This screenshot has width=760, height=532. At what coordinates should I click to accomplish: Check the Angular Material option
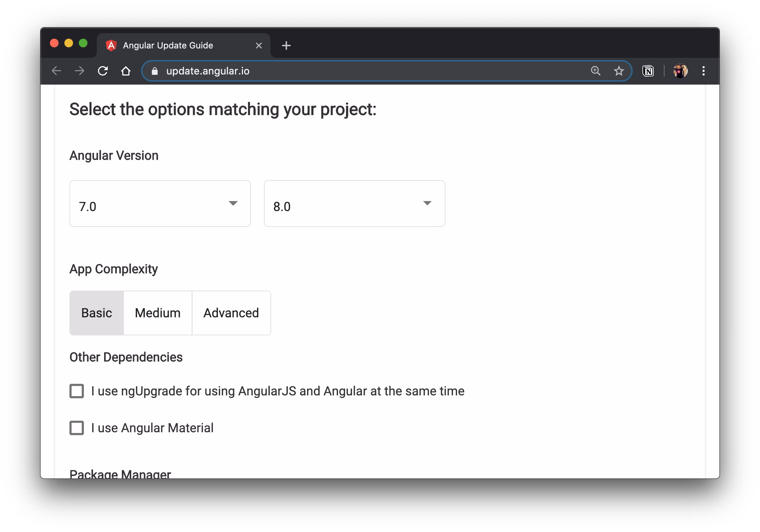[x=77, y=428]
